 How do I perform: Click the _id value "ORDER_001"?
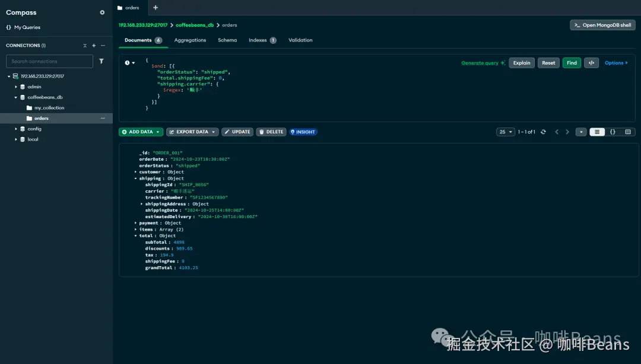coord(167,153)
